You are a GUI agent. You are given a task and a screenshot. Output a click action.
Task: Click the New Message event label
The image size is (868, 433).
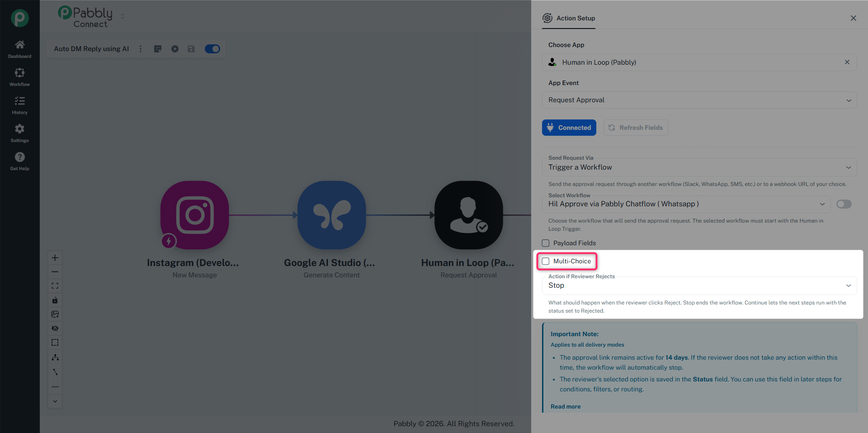coord(195,275)
